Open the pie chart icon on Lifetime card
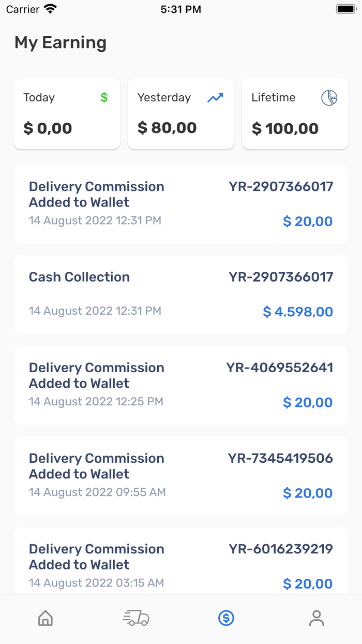Viewport: 362px width, 644px height. [x=329, y=97]
